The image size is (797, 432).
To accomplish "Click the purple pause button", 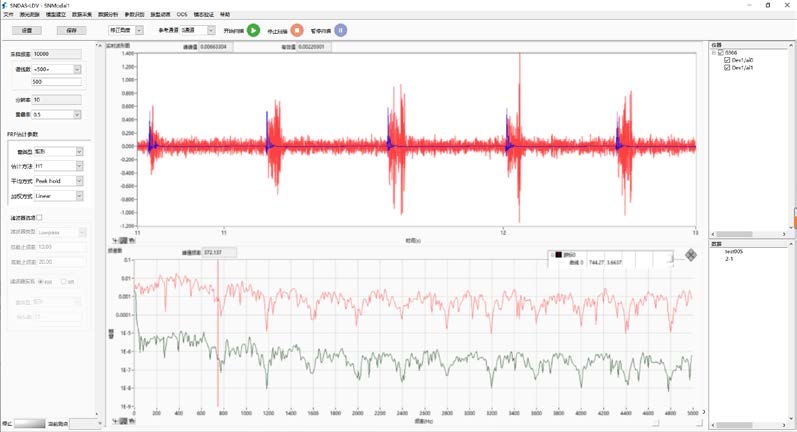I will tap(341, 30).
